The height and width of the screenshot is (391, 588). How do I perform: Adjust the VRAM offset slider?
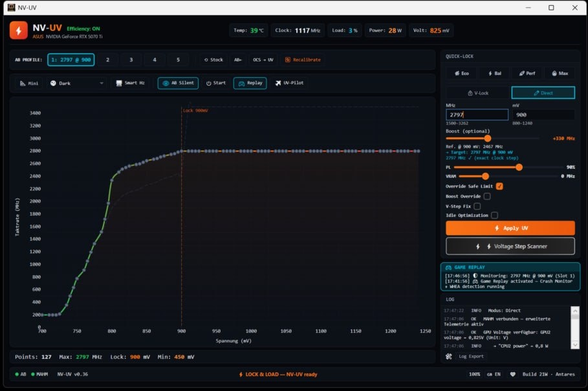pyautogui.click(x=486, y=176)
